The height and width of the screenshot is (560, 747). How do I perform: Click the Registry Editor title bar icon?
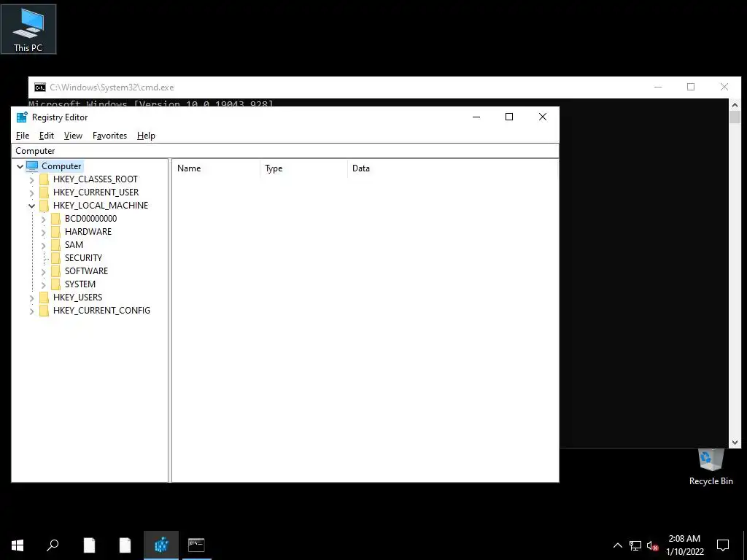(x=22, y=117)
